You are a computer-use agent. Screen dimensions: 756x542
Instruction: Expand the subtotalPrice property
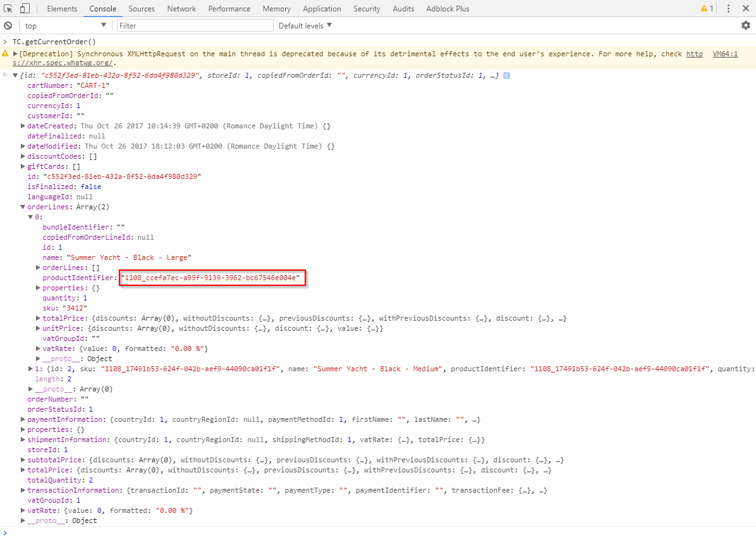(23, 460)
